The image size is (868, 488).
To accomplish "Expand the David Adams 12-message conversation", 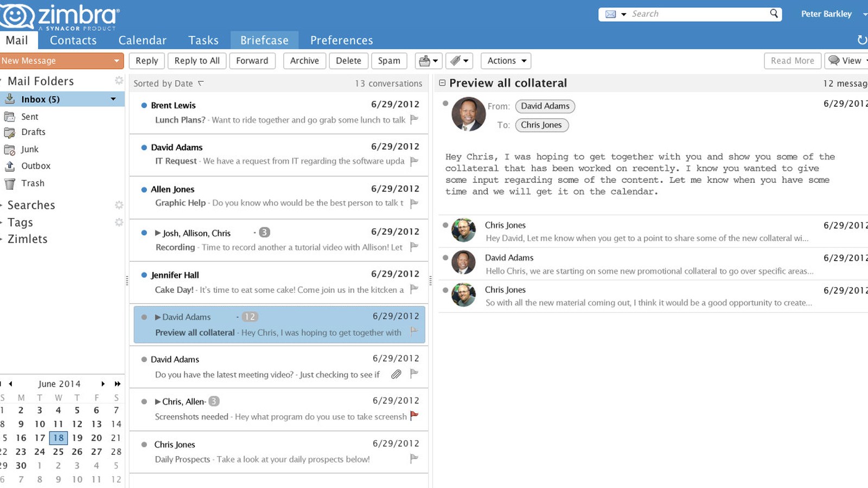I will click(158, 317).
